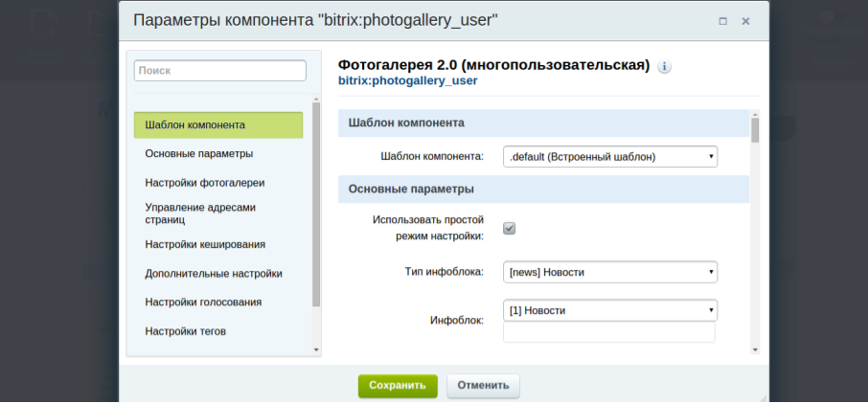
Task: Click the green Сохранить button
Action: tap(398, 386)
